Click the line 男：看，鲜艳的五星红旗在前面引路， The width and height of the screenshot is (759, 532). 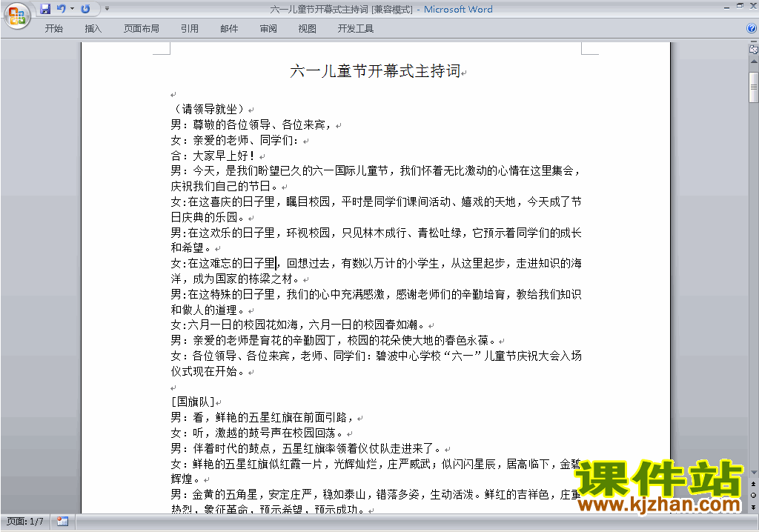point(263,417)
